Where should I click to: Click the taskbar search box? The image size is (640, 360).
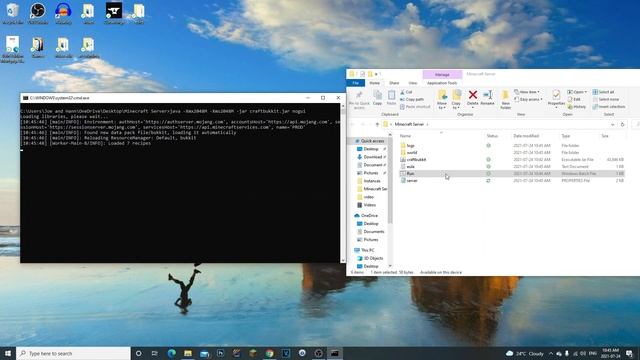(x=73, y=353)
